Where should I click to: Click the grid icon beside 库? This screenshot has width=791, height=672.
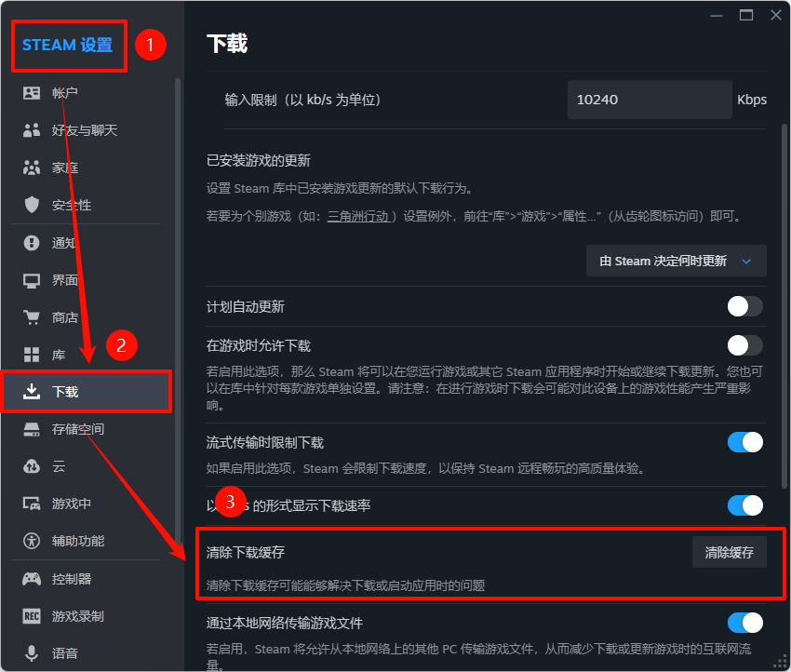(x=32, y=355)
